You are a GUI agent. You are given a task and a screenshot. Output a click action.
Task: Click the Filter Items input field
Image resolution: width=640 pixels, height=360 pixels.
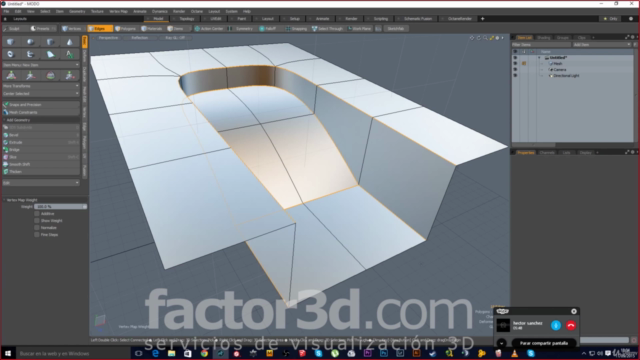tap(541, 44)
